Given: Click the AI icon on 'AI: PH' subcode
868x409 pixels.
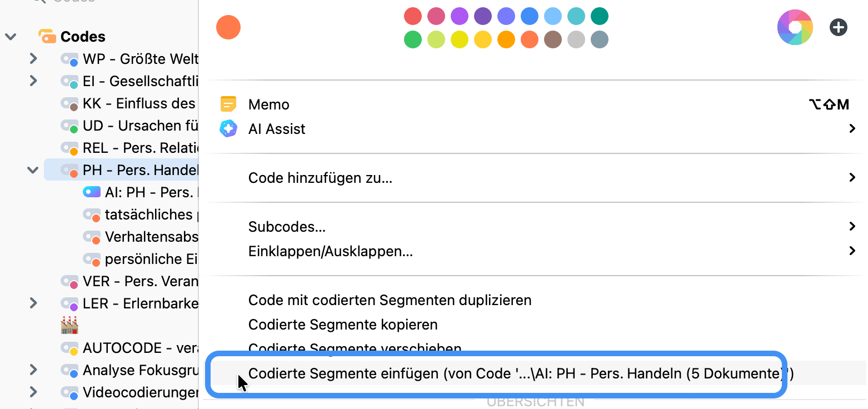Looking at the screenshot, I should [x=91, y=192].
